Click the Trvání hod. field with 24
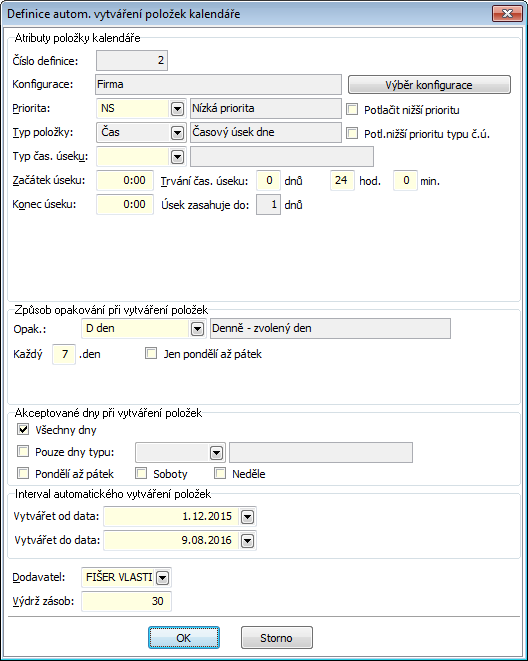528x661 pixels. (342, 180)
